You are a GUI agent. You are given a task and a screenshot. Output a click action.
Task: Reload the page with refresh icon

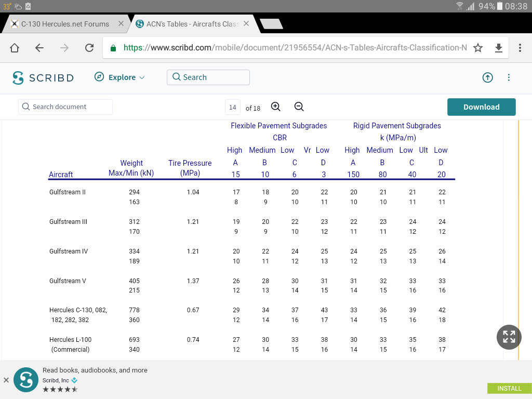tap(89, 48)
